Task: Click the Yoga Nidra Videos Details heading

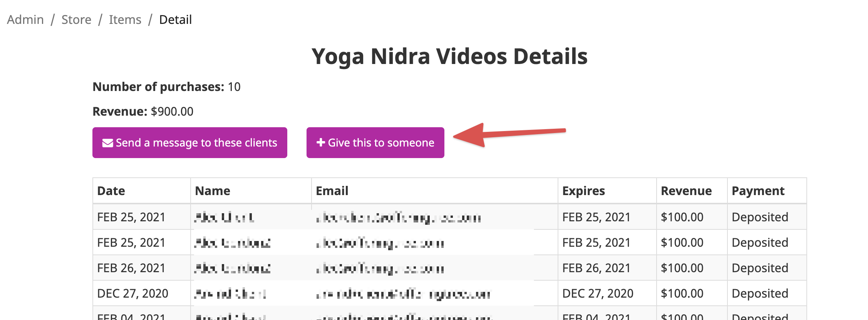Action: click(449, 56)
